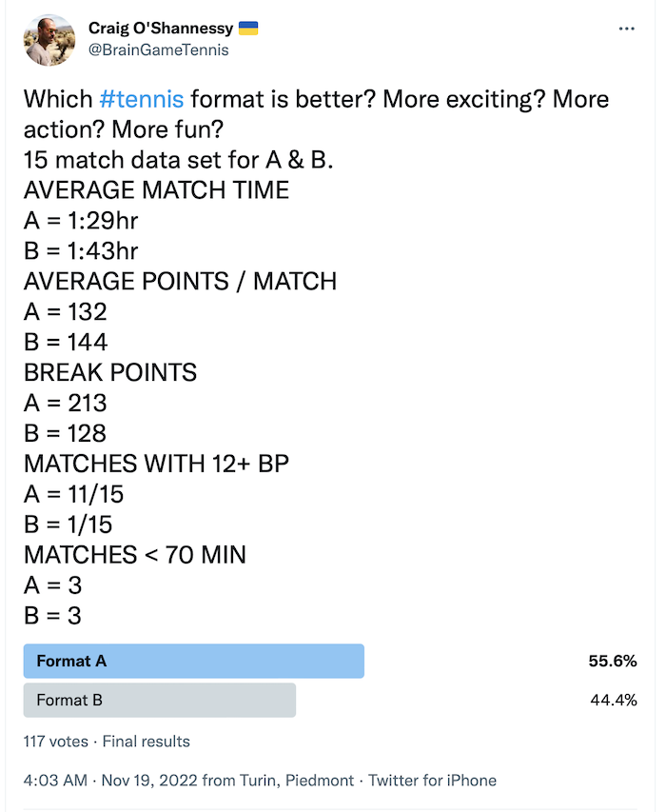Select the Format B poll bar
This screenshot has width=666, height=812.
159,700
